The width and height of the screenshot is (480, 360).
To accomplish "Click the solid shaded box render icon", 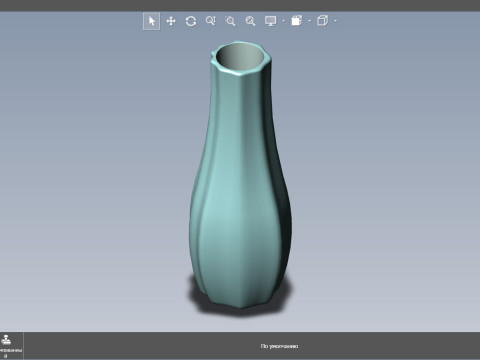I will point(297,21).
